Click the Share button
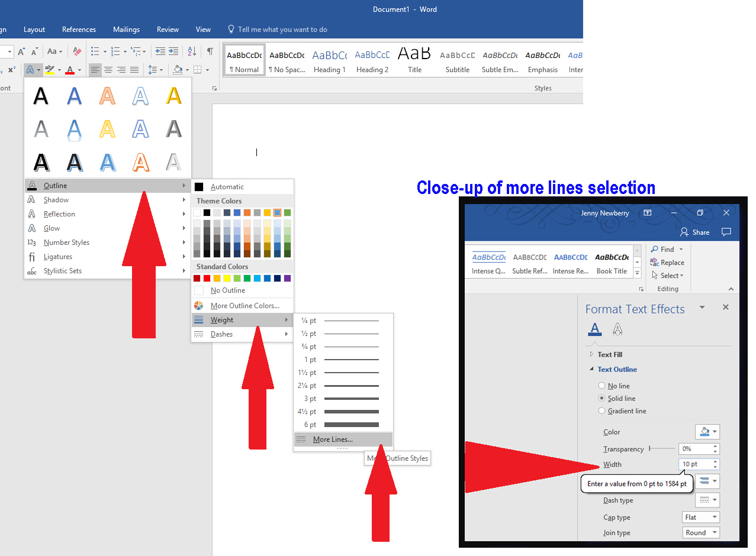The width and height of the screenshot is (756, 556). pyautogui.click(x=694, y=232)
